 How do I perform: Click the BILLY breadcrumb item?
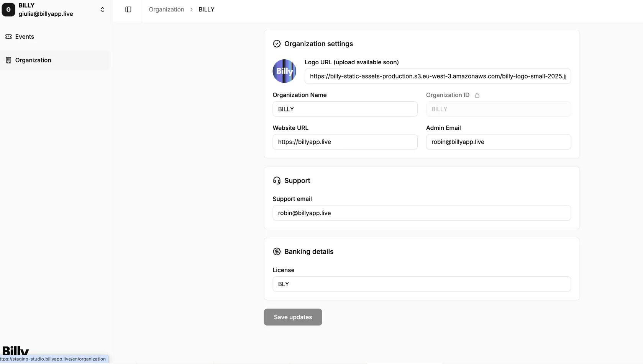(x=207, y=10)
